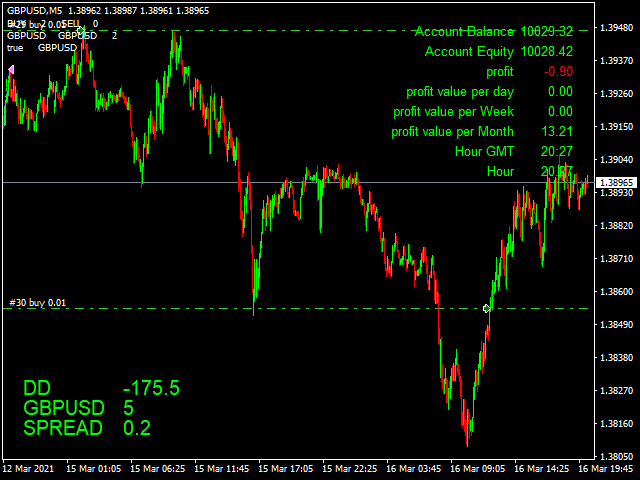Click the '15 Mar 22:25' time axis label

(349, 469)
